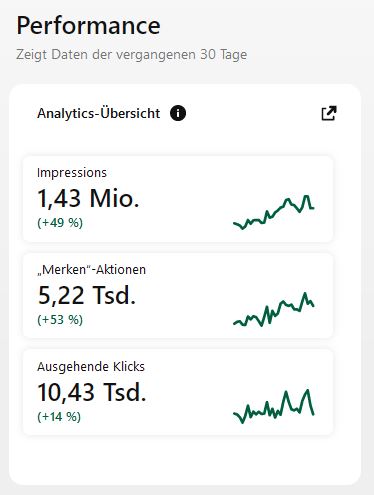Open the Ausgehende Klicks metric card
This screenshot has height=495, width=374.
pyautogui.click(x=178, y=392)
